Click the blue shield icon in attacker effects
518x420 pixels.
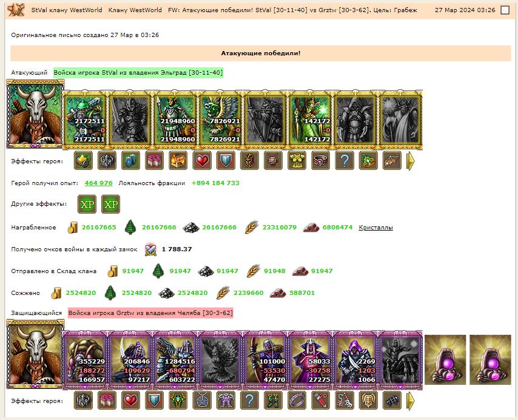click(x=226, y=161)
